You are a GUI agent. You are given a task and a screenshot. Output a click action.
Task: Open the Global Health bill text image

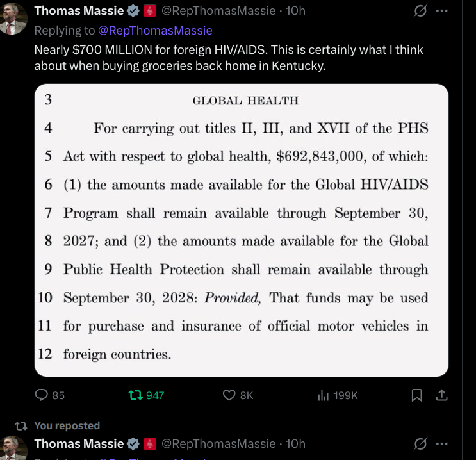[x=241, y=230]
